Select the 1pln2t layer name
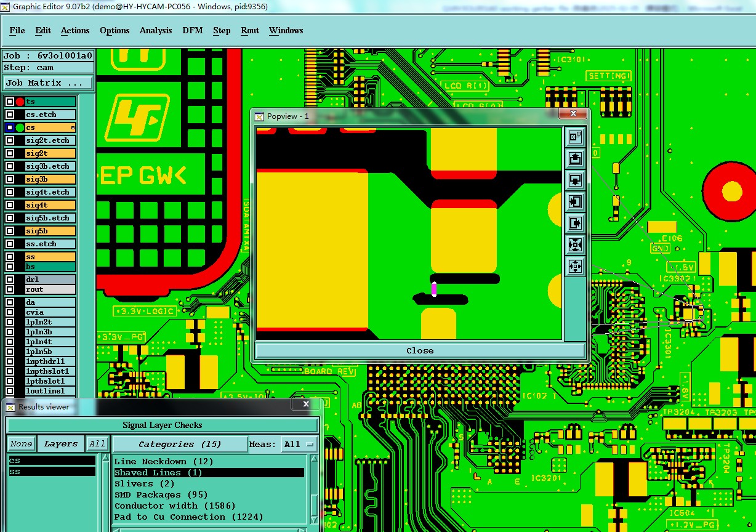 pos(50,322)
